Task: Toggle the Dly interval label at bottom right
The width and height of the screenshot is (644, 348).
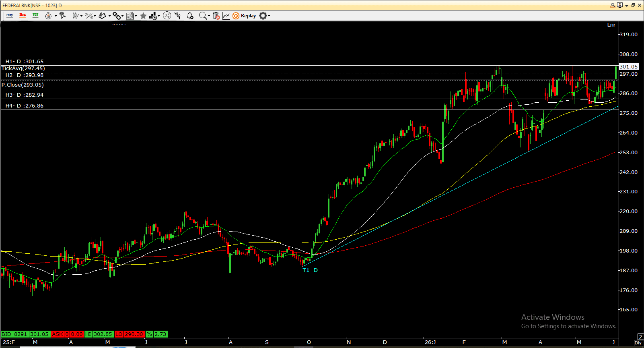Action: pos(638,343)
